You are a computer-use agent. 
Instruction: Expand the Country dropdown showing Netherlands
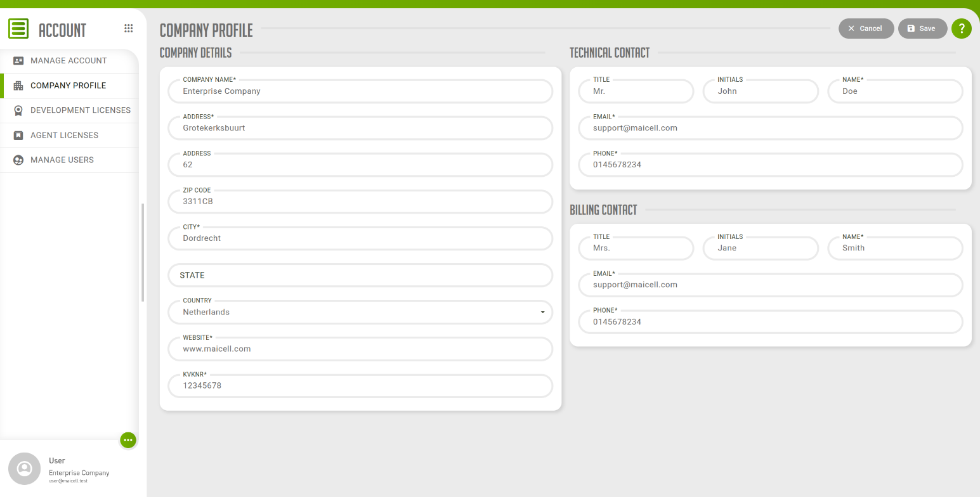click(360, 312)
